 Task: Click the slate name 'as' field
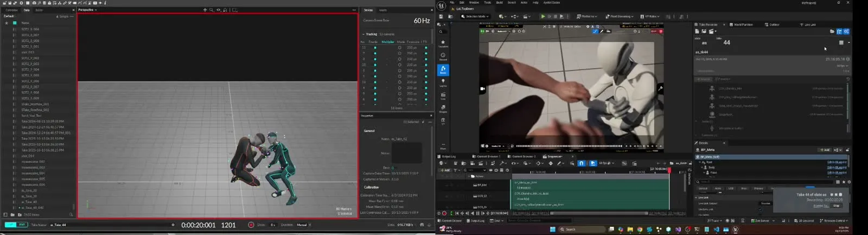tap(705, 43)
